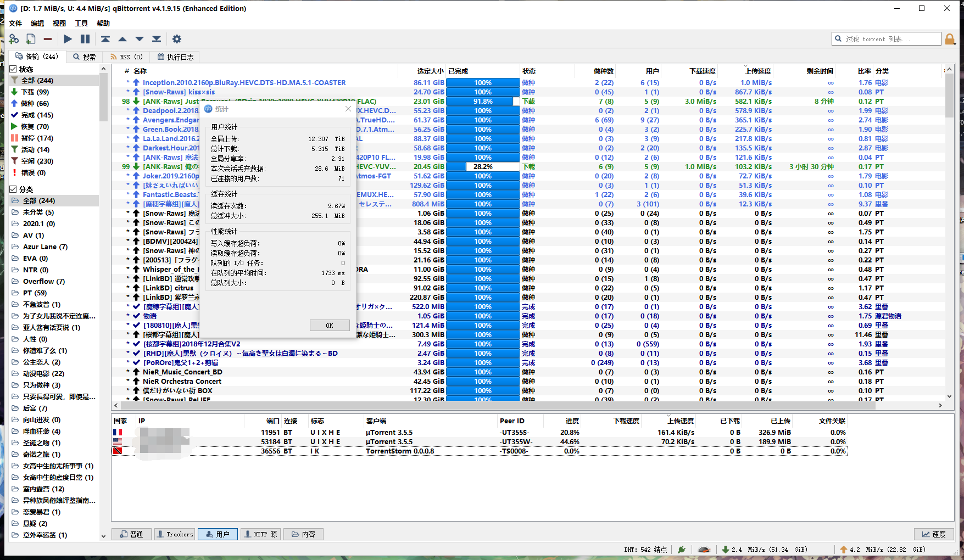
Task: Open the 用户 peers panel button
Action: point(218,534)
